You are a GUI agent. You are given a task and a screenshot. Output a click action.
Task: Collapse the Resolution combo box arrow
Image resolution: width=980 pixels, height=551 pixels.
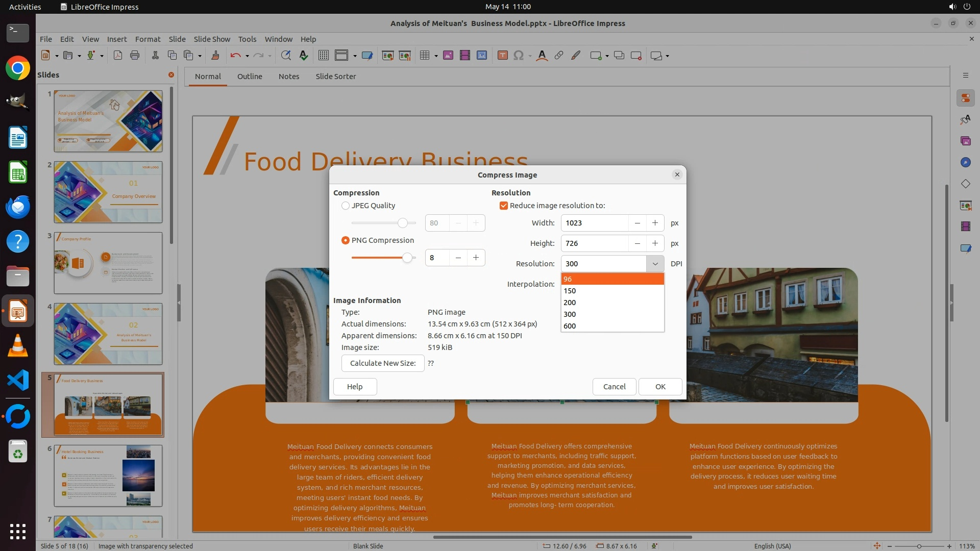pos(655,264)
